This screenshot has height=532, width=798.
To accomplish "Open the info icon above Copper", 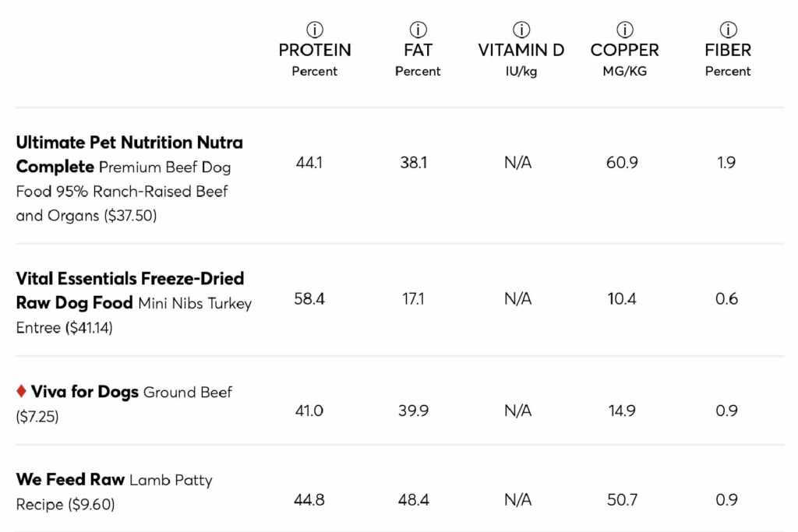I will click(624, 30).
